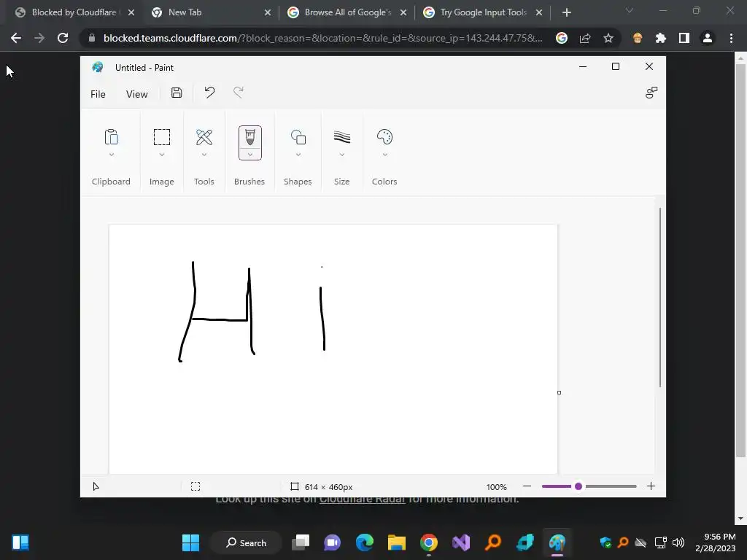The image size is (747, 560).
Task: Select the Brushes tool icon
Action: click(249, 138)
